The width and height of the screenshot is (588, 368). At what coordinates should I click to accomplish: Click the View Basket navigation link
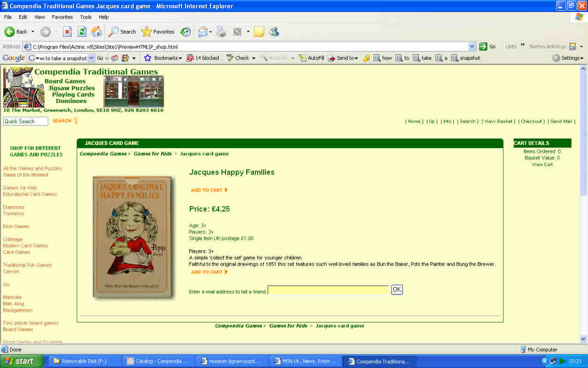498,121
